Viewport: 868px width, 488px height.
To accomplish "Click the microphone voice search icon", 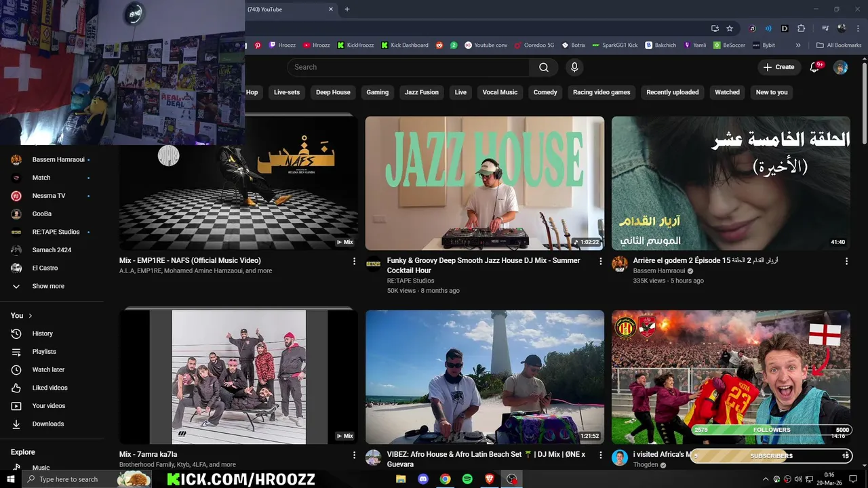I will 574,67.
